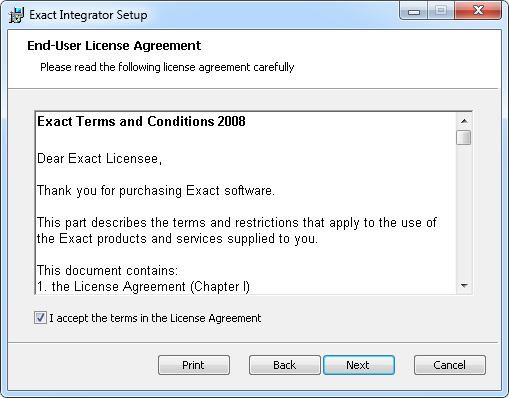Click the 'I accept the terms in the License Agreement' label
Image resolution: width=509 pixels, height=398 pixels.
pyautogui.click(x=155, y=318)
